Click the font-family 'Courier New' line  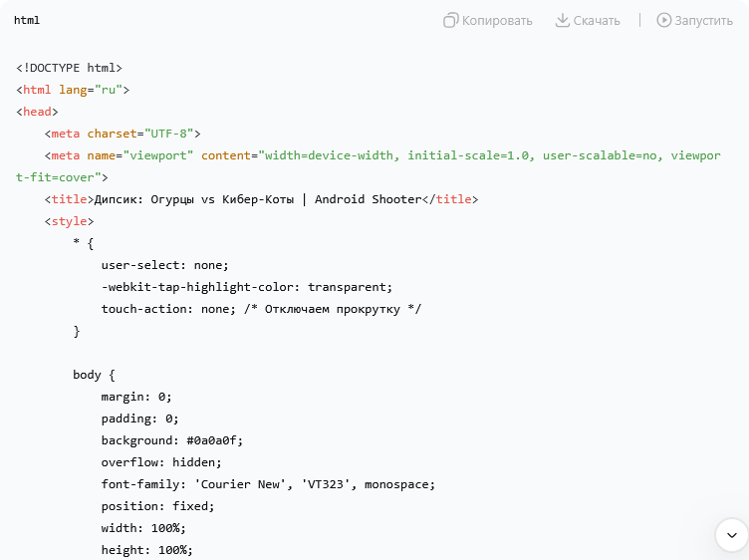pos(267,484)
